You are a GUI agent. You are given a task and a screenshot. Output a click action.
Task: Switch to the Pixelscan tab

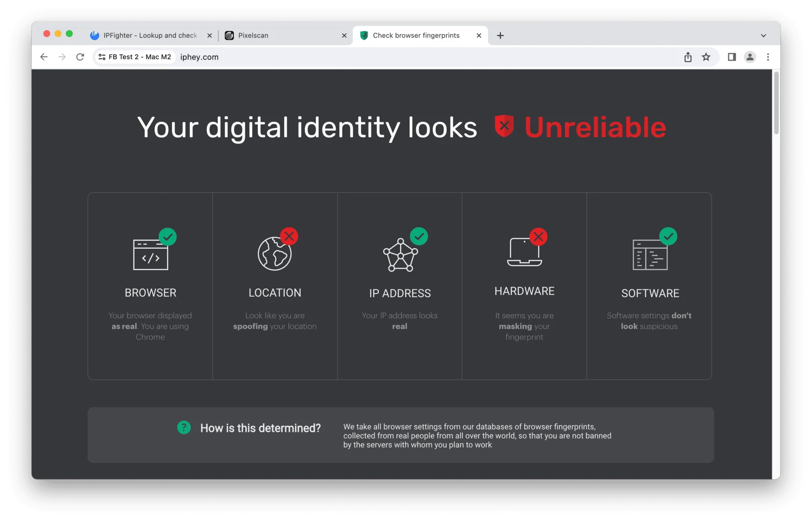pyautogui.click(x=286, y=35)
